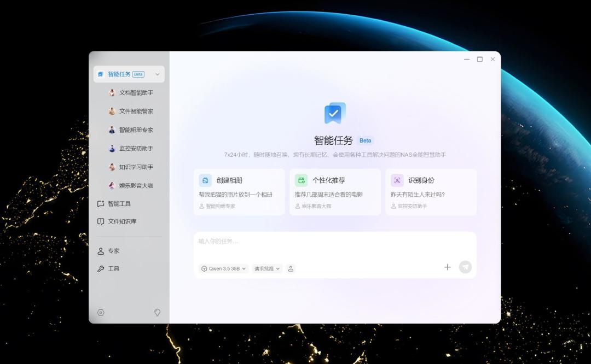Click the text 推荐几部周末适合看的电影
Screen dimensions: 591x364
tap(329, 195)
